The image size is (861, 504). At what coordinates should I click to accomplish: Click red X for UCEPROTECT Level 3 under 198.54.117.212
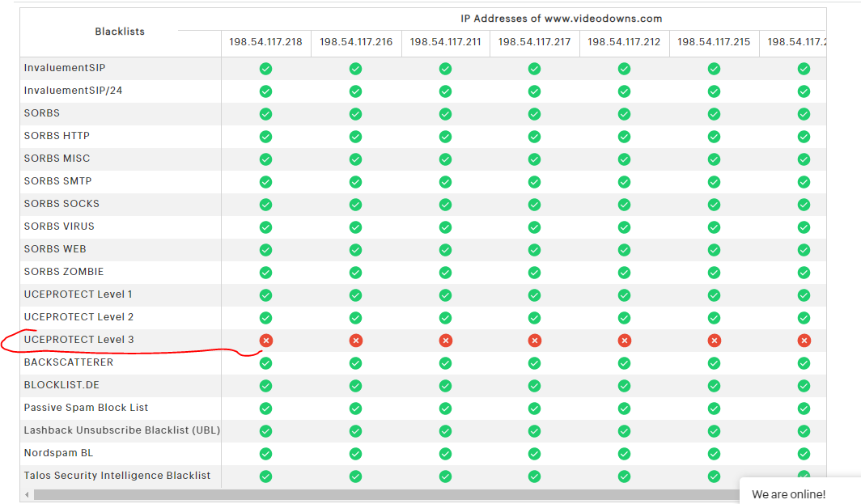click(625, 341)
